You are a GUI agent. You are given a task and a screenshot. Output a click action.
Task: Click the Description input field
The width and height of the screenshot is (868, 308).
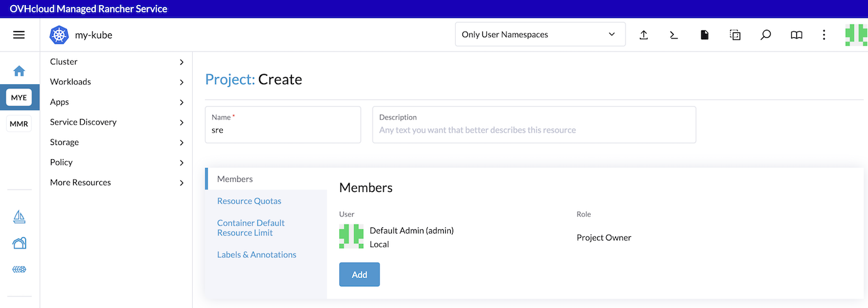[x=534, y=130]
